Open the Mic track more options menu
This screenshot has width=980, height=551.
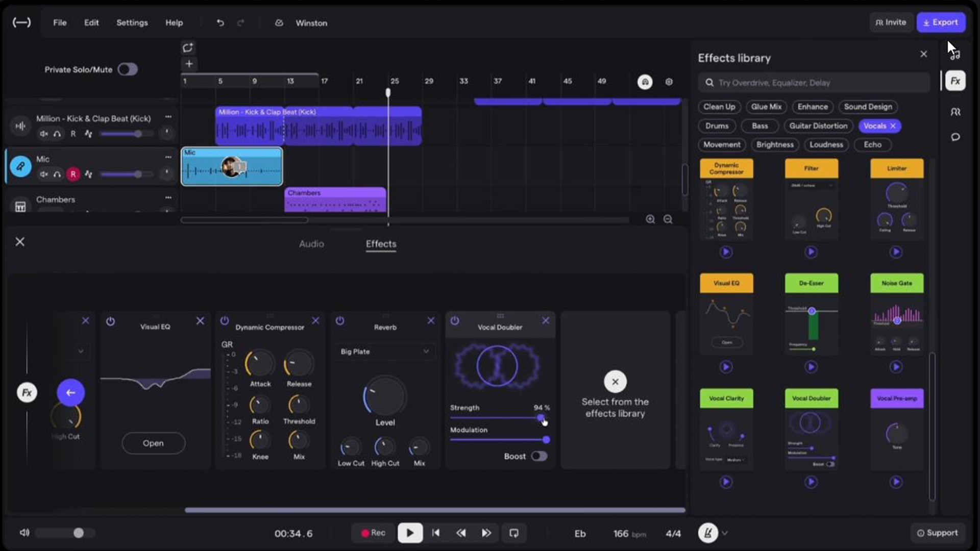[x=168, y=157]
